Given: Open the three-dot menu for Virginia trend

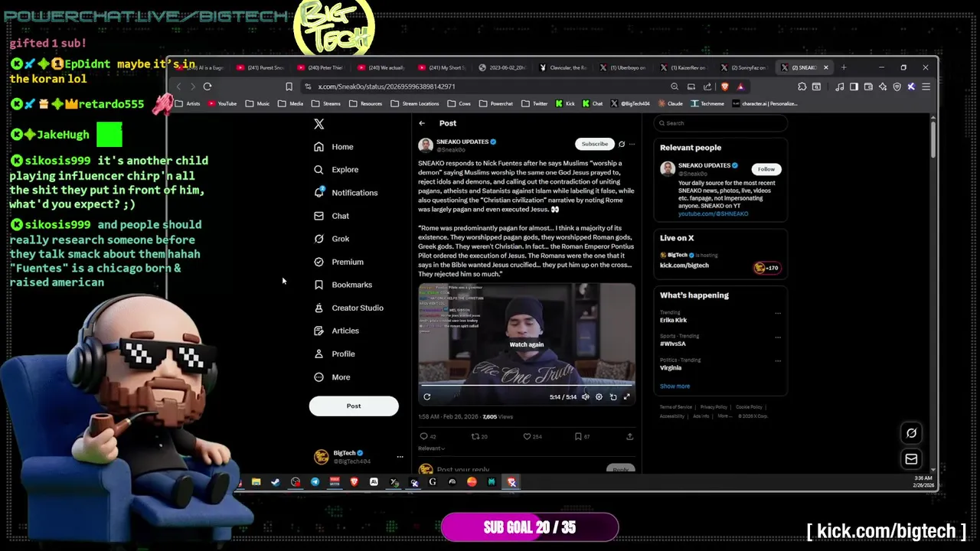Looking at the screenshot, I should coord(778,360).
